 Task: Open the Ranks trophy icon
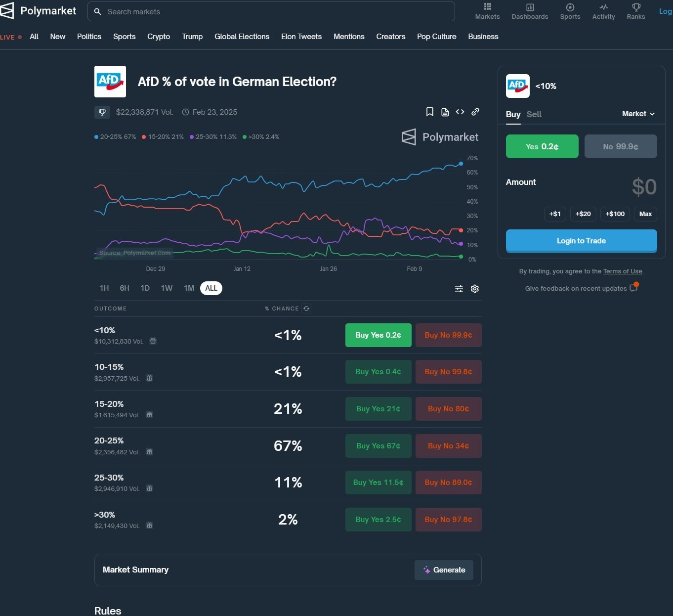point(636,7)
